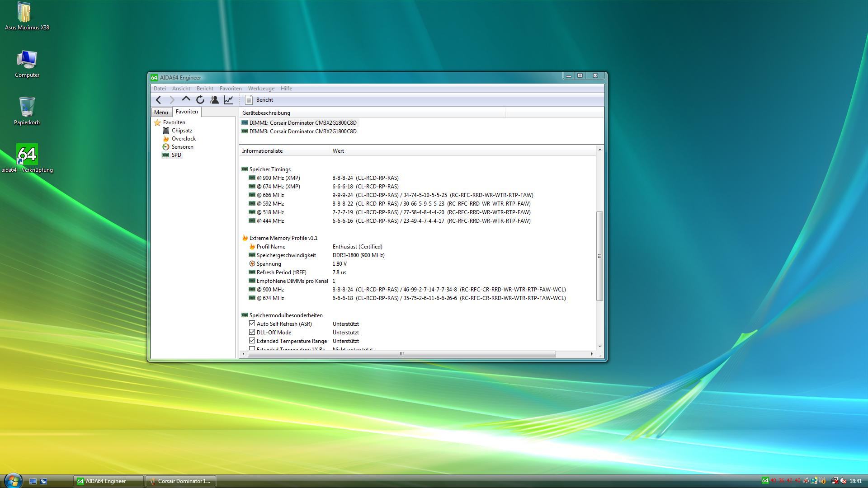Select the @ 518 MHz timing row
868x488 pixels.
(x=418, y=212)
